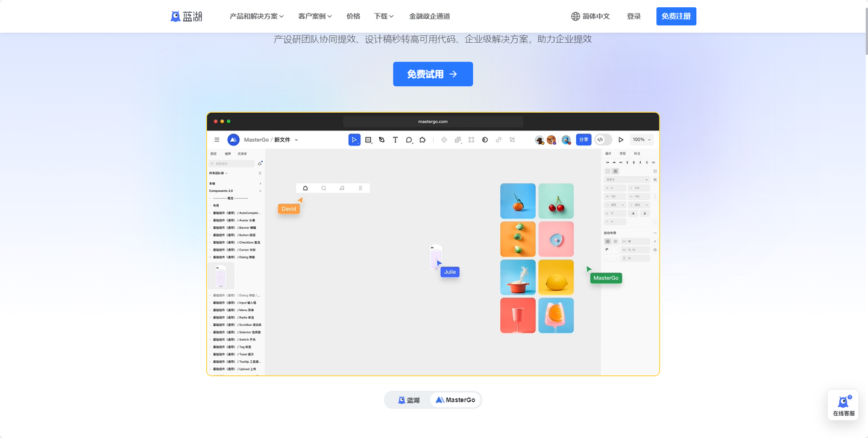Open the 所有团队库 dropdown
Viewport: 868px width, 438px height.
click(x=218, y=173)
